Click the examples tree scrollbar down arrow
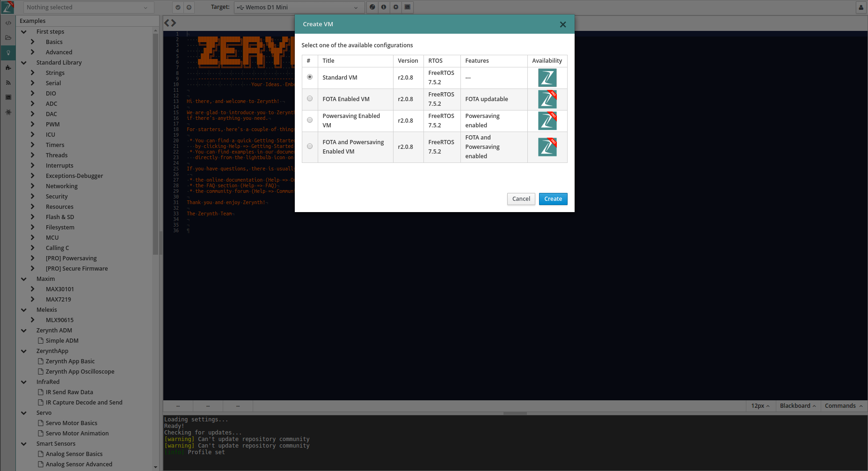Image resolution: width=868 pixels, height=471 pixels. pyautogui.click(x=156, y=467)
